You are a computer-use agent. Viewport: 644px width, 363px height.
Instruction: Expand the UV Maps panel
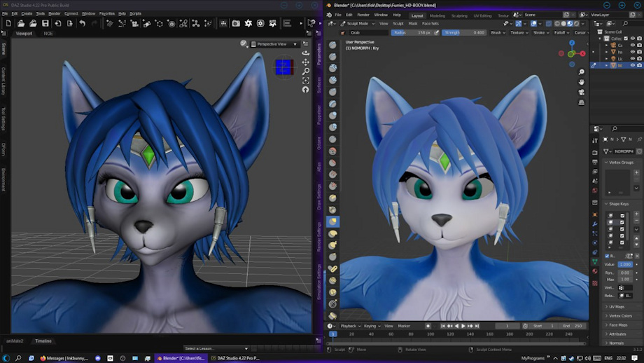(x=616, y=306)
